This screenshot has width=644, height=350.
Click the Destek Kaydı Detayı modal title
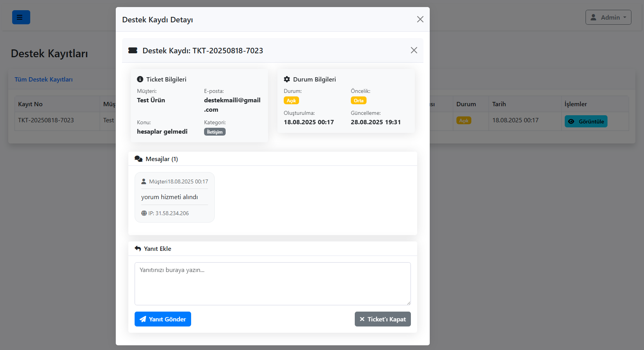click(157, 20)
